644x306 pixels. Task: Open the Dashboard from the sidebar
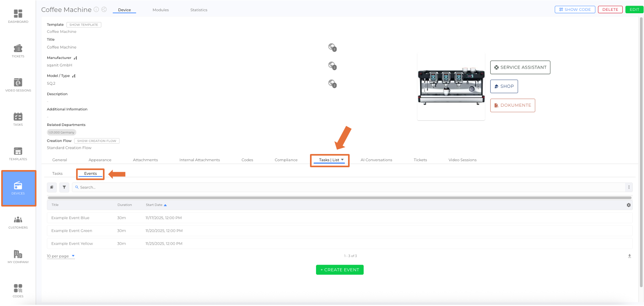point(18,16)
